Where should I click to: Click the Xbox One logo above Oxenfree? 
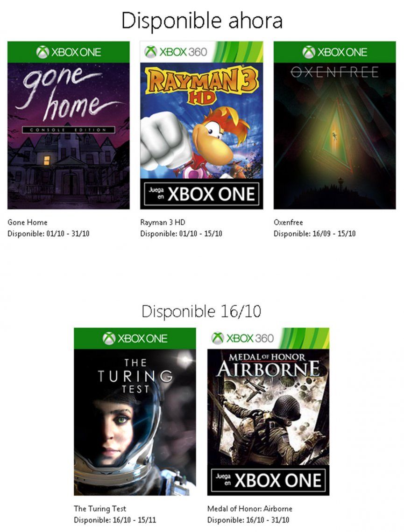tap(335, 52)
